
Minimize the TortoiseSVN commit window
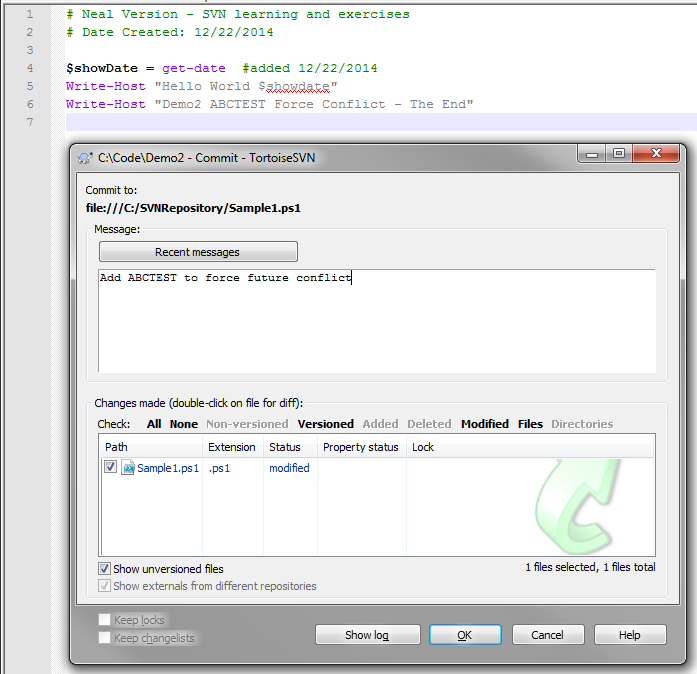click(x=592, y=154)
